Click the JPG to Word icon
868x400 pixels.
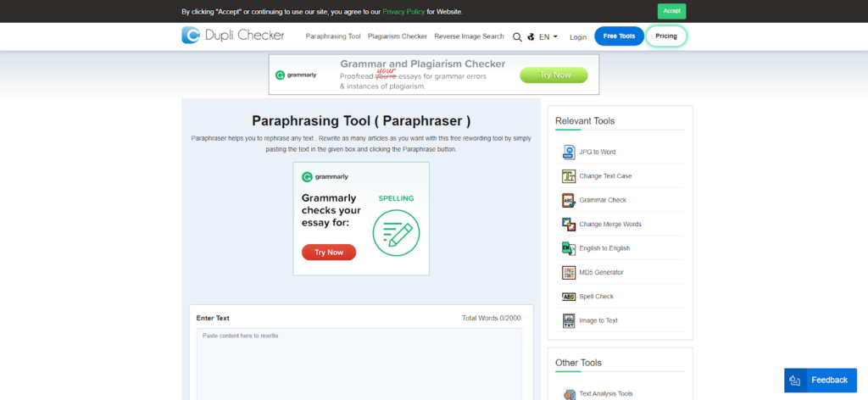(569, 152)
